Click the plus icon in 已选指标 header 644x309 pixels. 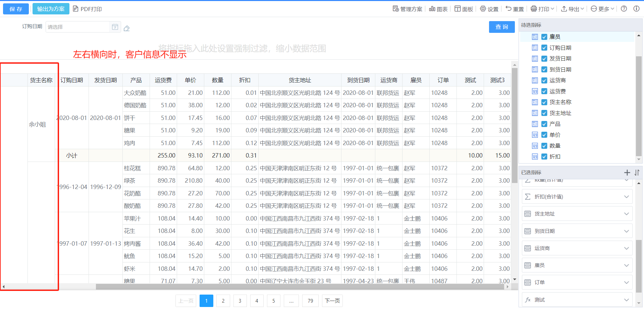[627, 173]
